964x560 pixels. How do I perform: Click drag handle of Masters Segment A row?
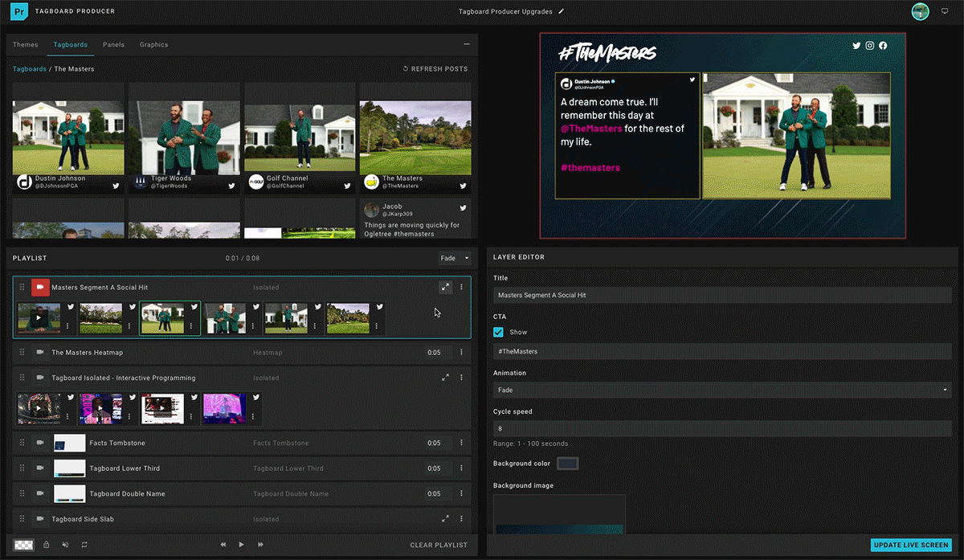[x=22, y=288]
